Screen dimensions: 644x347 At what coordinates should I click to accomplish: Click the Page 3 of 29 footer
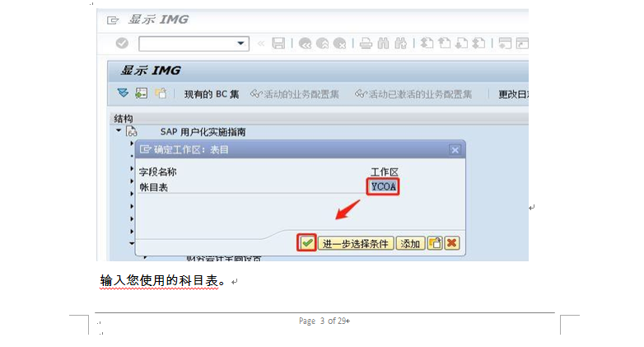pos(323,321)
